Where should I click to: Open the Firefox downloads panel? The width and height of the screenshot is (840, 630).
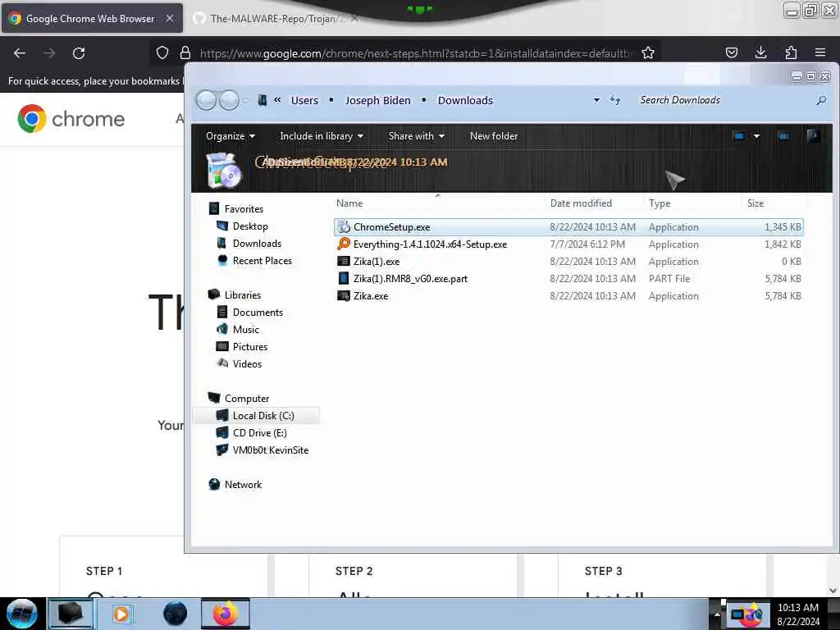pos(760,52)
